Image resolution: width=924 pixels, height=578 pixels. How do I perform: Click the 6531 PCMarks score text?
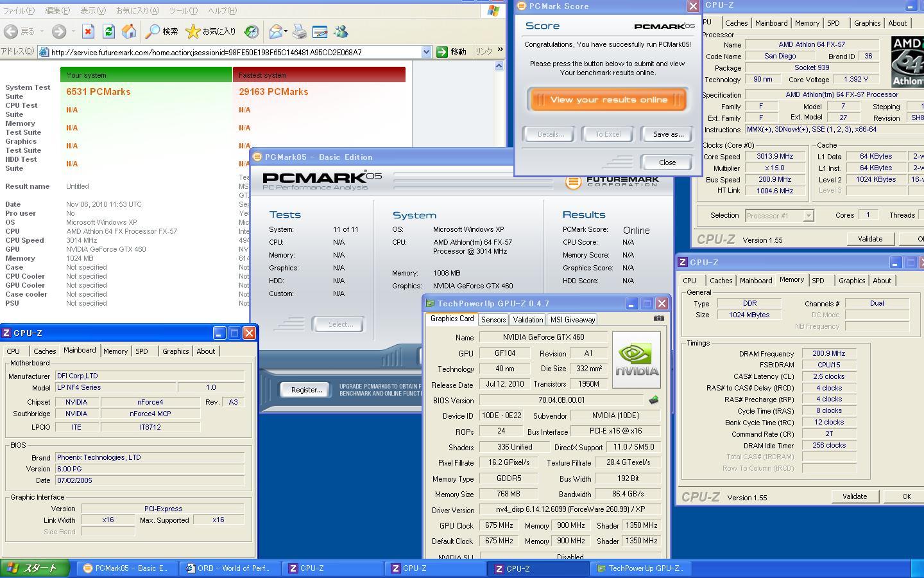click(98, 92)
